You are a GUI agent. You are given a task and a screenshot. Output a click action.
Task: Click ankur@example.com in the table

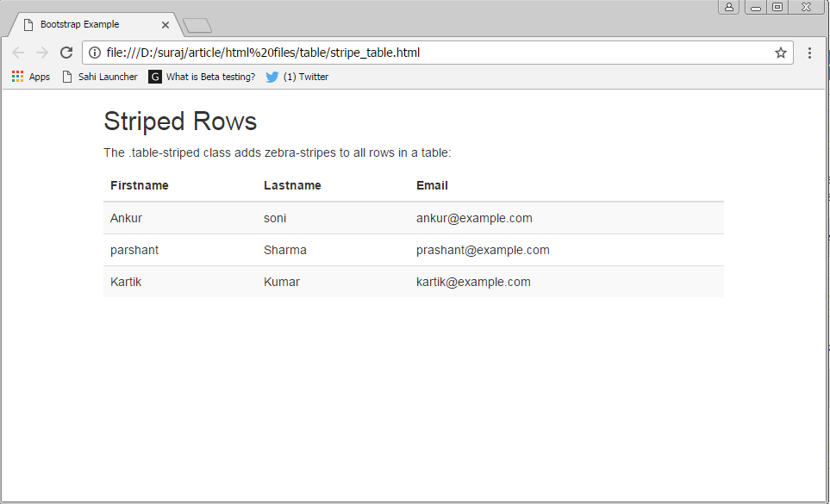pos(474,218)
